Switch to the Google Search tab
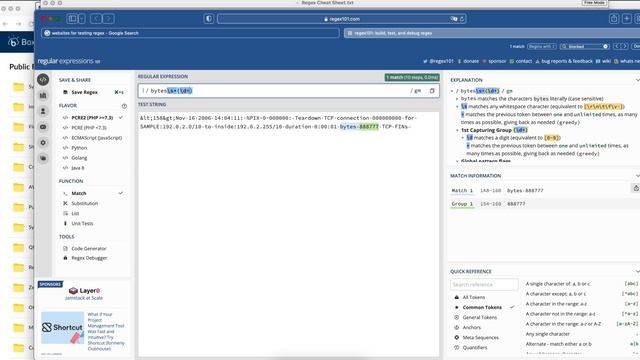Viewport: 640px width, 360px height. click(x=190, y=33)
